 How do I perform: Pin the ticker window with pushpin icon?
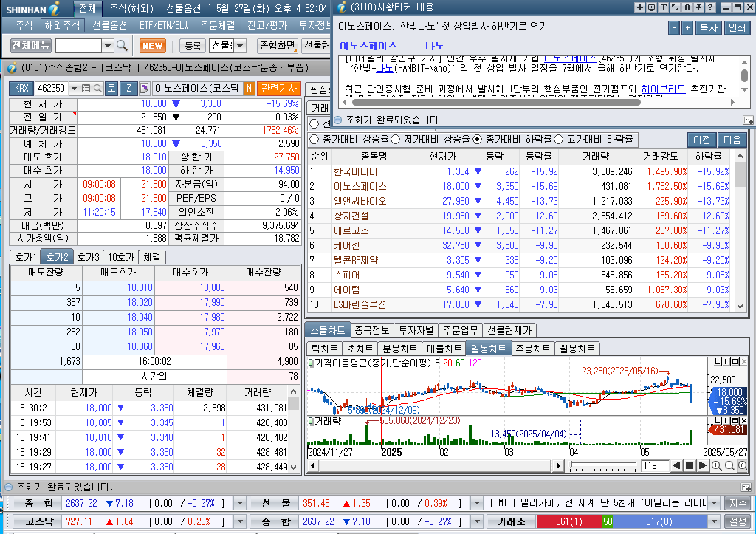pyautogui.click(x=698, y=7)
